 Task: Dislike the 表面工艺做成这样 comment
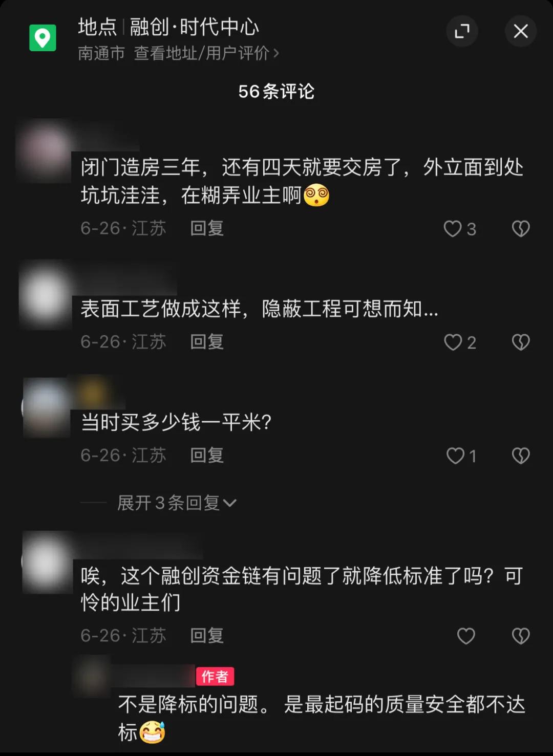pyautogui.click(x=521, y=342)
